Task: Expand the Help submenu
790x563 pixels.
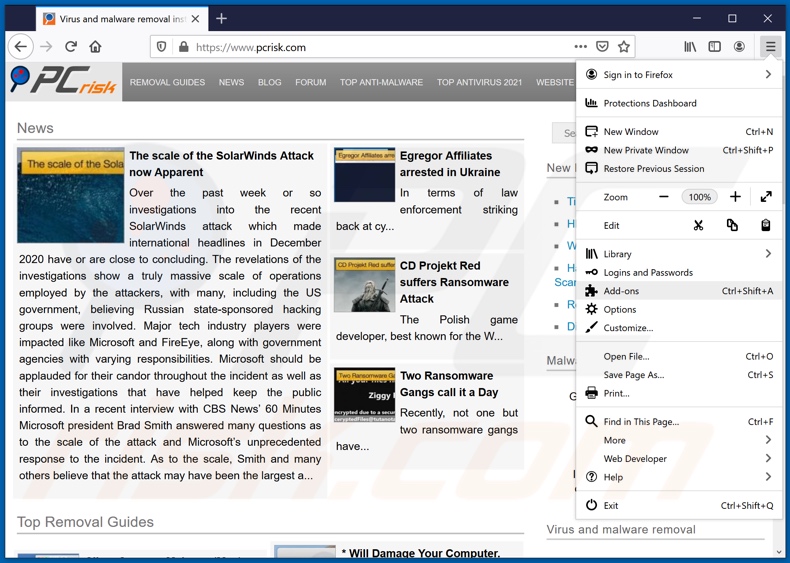Action: click(767, 477)
